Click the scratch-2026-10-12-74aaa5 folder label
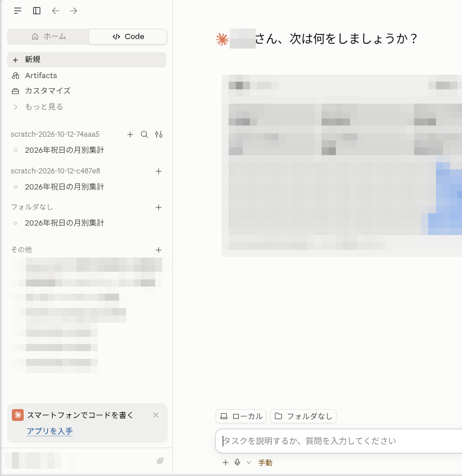Viewport: 462px width, 476px height. click(55, 134)
